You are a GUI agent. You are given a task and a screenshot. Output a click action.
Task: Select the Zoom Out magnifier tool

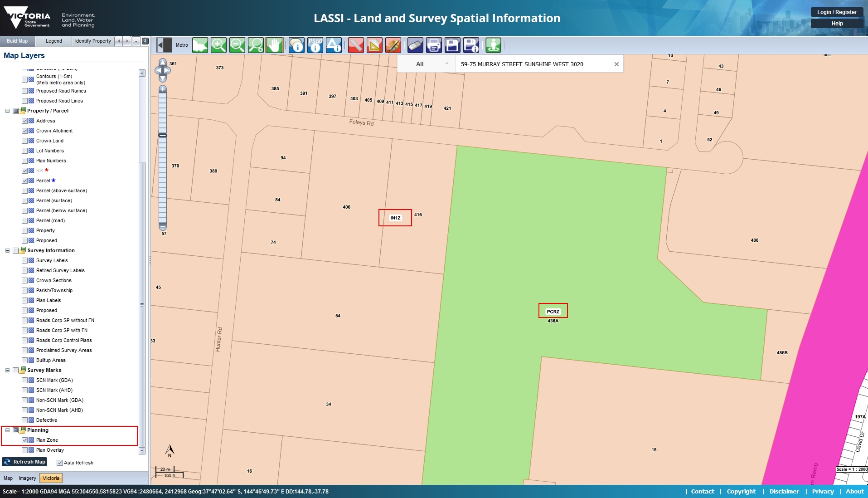pos(237,45)
